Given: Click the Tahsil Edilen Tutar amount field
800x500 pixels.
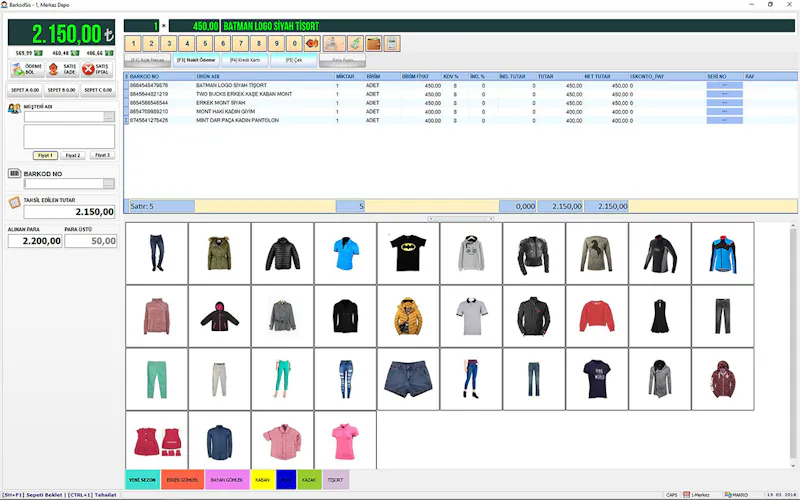Looking at the screenshot, I should click(x=69, y=212).
